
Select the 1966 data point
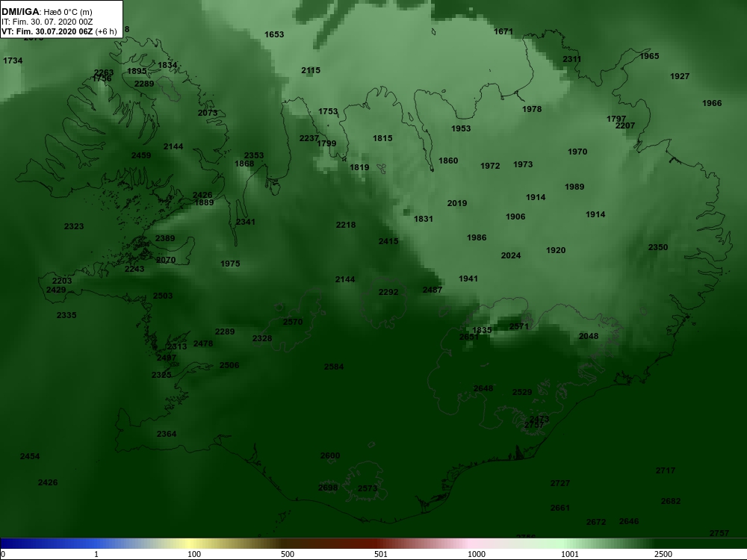[x=712, y=103]
